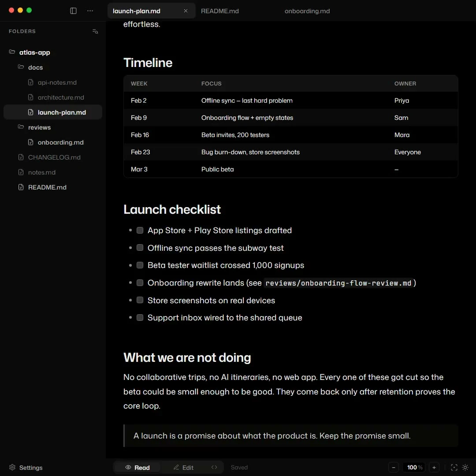Screen dimensions: 476x476
Task: Click the CHANGELOG.md file icon
Action: click(21, 157)
